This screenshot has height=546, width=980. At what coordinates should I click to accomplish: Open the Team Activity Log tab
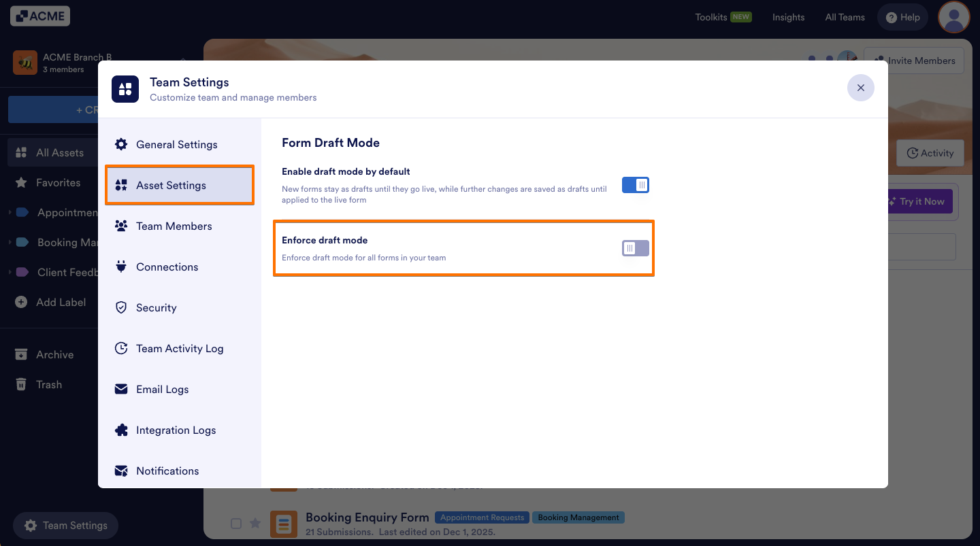[180, 348]
